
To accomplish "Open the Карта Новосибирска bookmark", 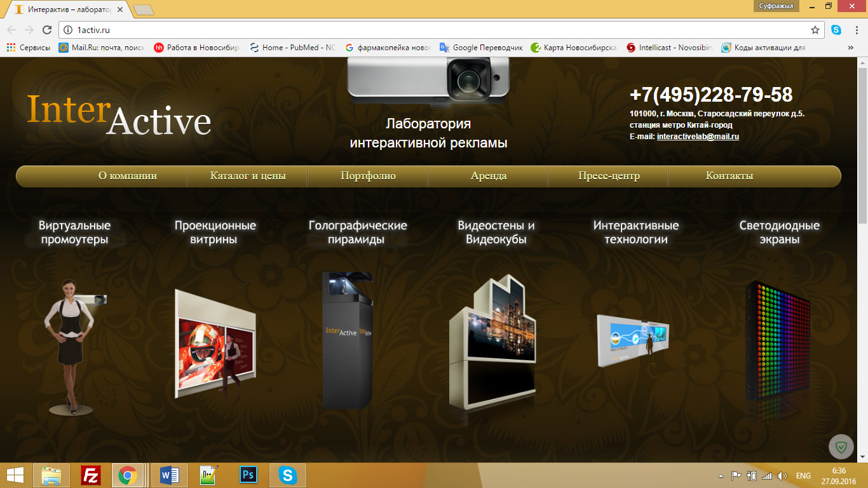I will [574, 48].
